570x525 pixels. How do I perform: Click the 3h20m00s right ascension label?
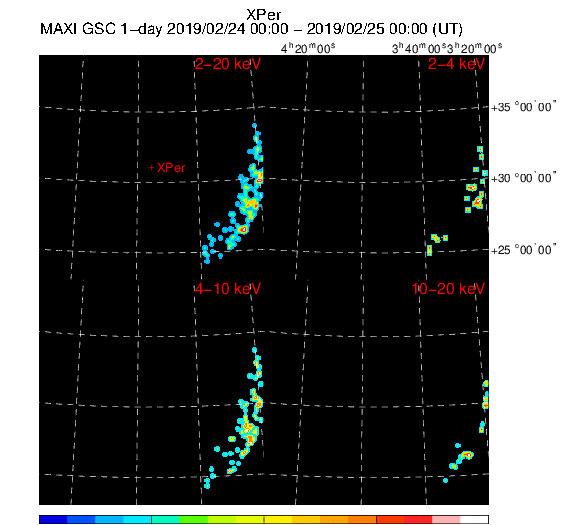[x=474, y=48]
